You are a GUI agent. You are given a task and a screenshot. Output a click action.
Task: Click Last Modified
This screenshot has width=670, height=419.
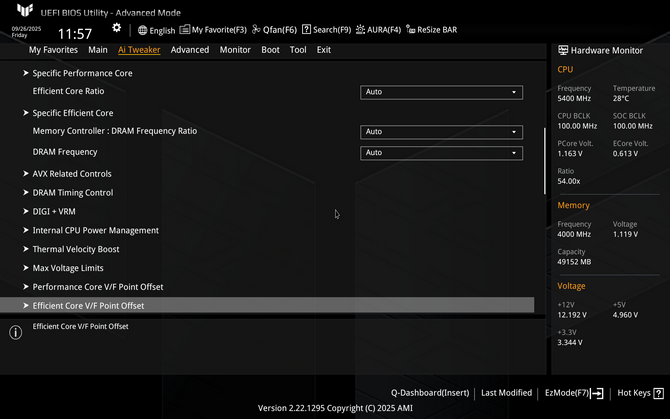pyautogui.click(x=506, y=393)
